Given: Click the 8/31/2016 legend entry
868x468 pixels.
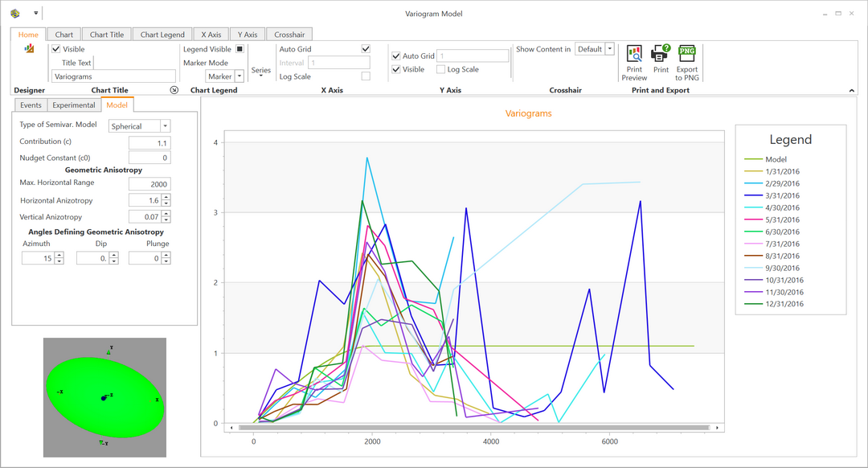Looking at the screenshot, I should [x=772, y=256].
